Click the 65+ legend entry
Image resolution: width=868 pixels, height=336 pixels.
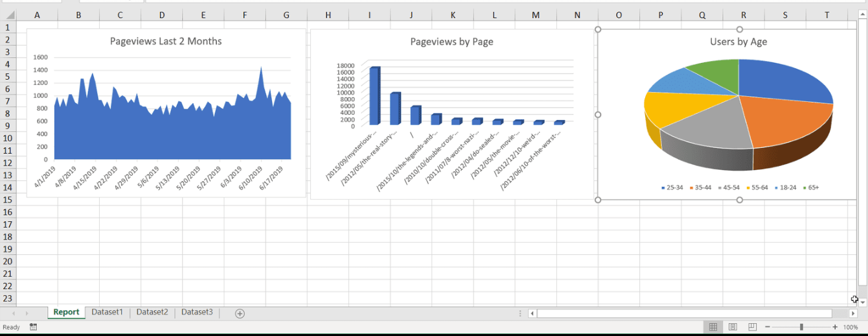click(811, 187)
